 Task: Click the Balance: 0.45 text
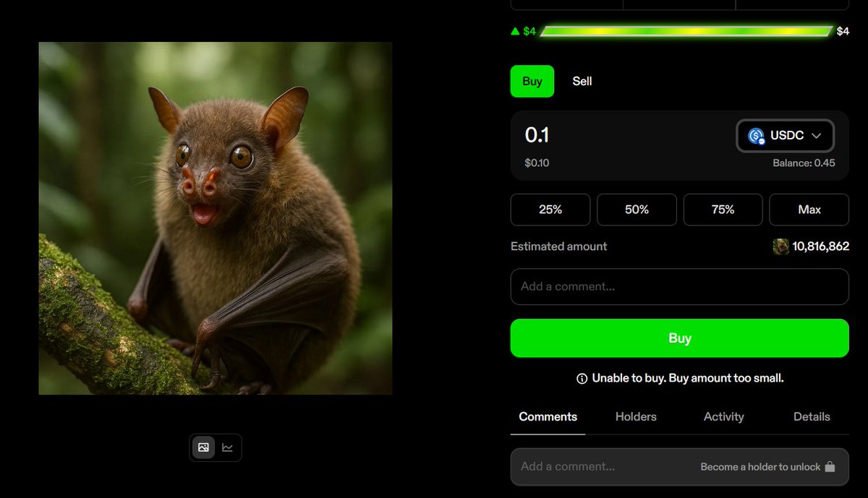pos(804,163)
